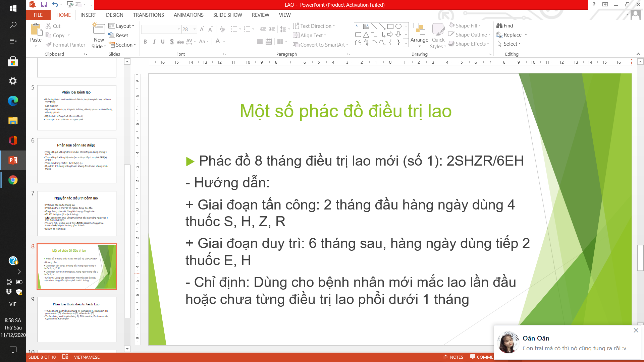
Task: Select the oval shape in shapes gallery
Action: click(x=398, y=26)
